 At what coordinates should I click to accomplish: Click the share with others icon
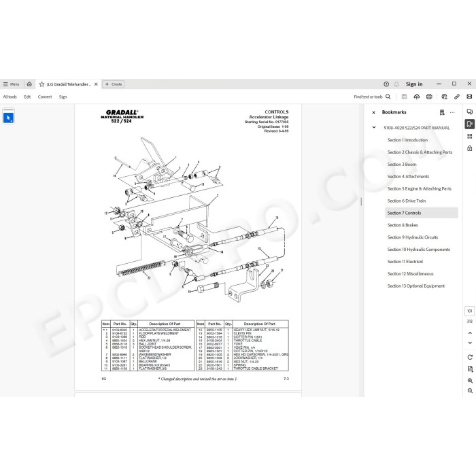(x=444, y=97)
